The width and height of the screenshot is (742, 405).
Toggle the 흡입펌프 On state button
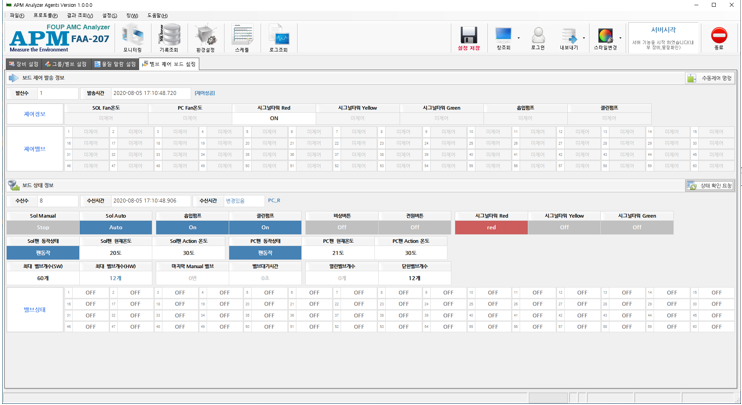coord(192,227)
